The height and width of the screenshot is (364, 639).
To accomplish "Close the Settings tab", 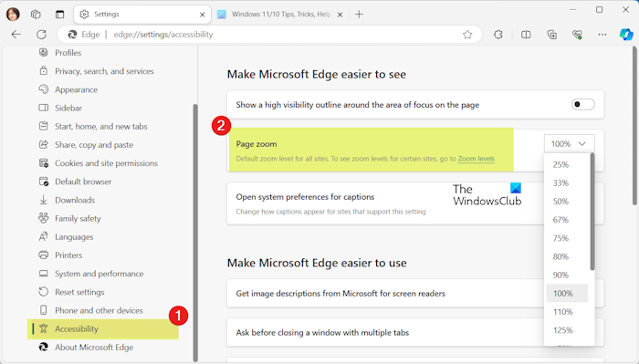I will 202,15.
